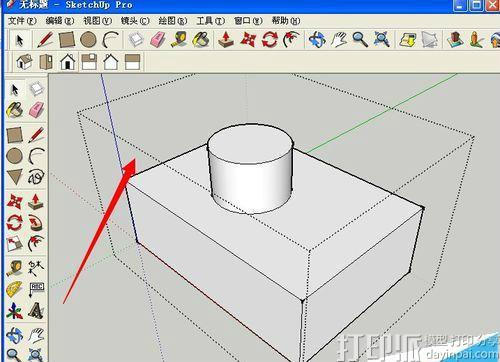Screen dimensions: 500x362
Task: Select the Polygon tool in left toolbar
Action: pos(15,177)
